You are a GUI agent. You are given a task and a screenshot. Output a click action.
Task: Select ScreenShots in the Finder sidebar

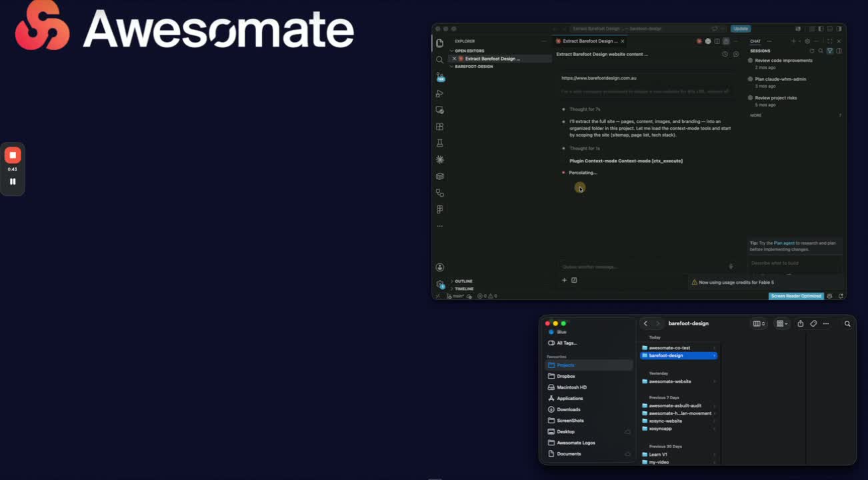589,421
